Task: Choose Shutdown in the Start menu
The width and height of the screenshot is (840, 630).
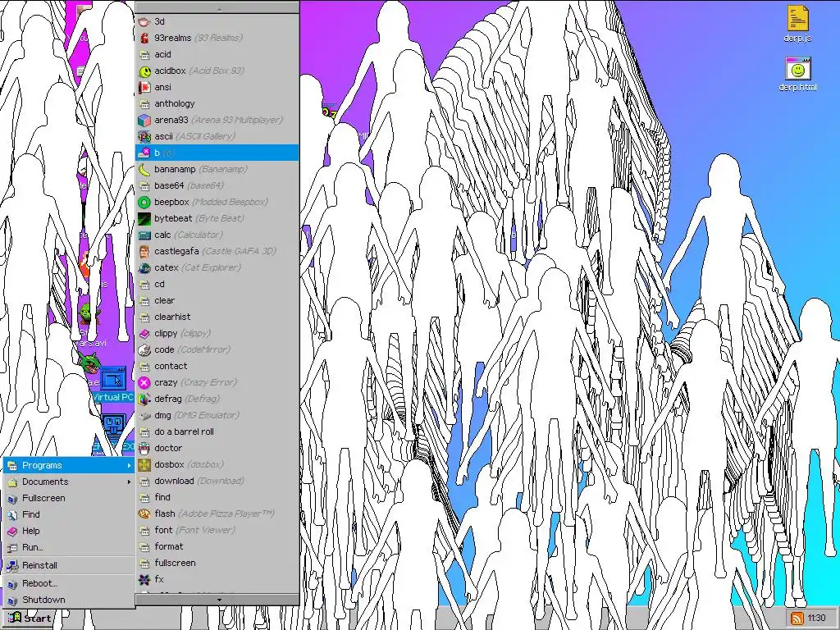Action: point(69,600)
